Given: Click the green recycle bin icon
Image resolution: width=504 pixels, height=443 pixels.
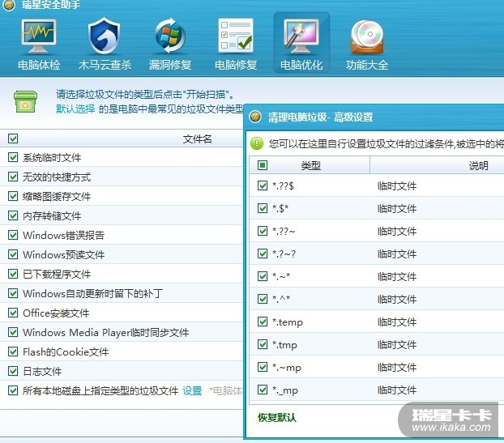Looking at the screenshot, I should 25,101.
